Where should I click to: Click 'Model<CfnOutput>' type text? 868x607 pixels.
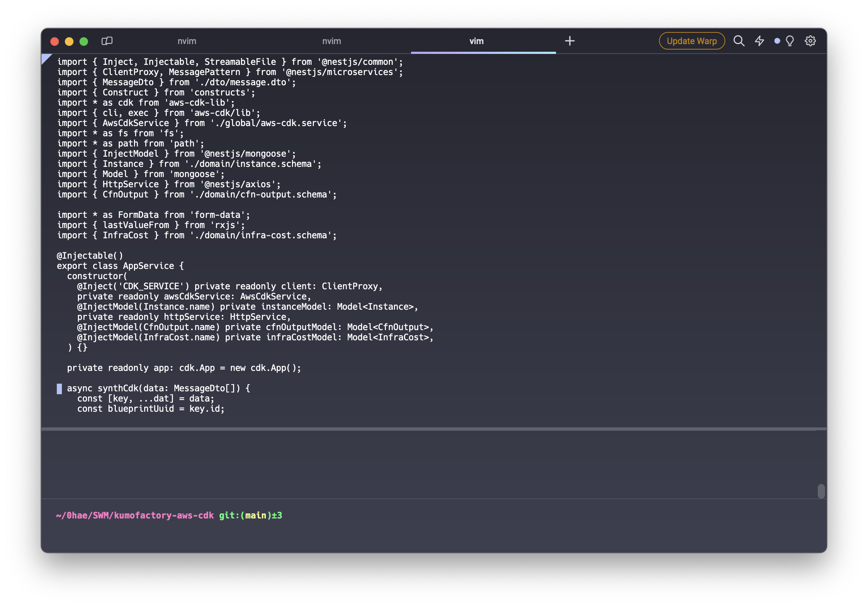pos(388,327)
